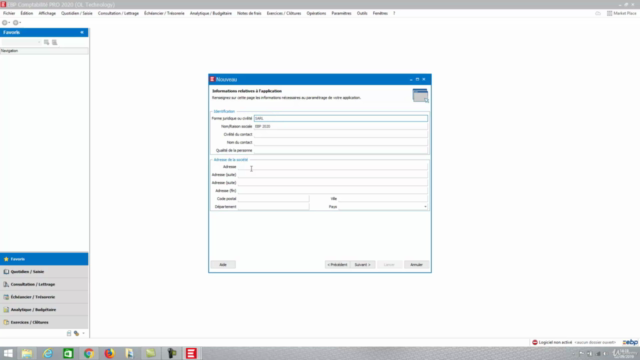The width and height of the screenshot is (640, 360).
Task: Open the Échéancier / Trésorerie sidebar section
Action: (x=44, y=297)
